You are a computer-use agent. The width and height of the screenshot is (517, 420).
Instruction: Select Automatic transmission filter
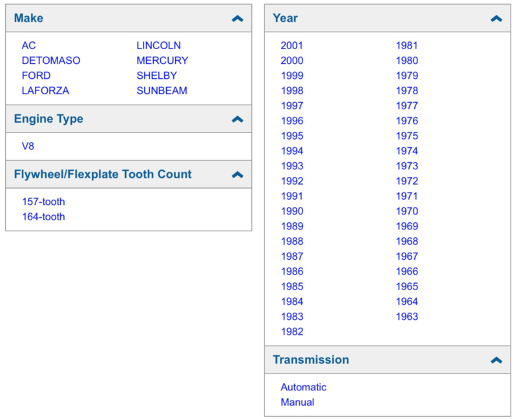click(x=303, y=387)
